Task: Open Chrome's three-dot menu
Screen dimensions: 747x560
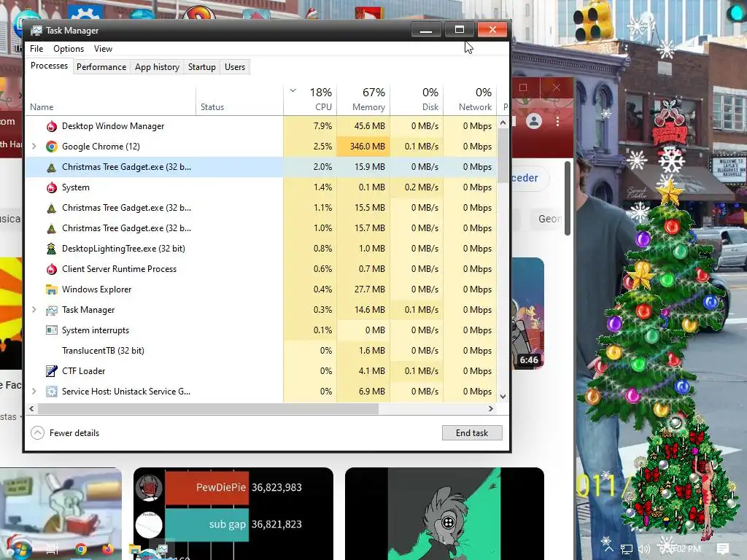Action: (x=557, y=122)
